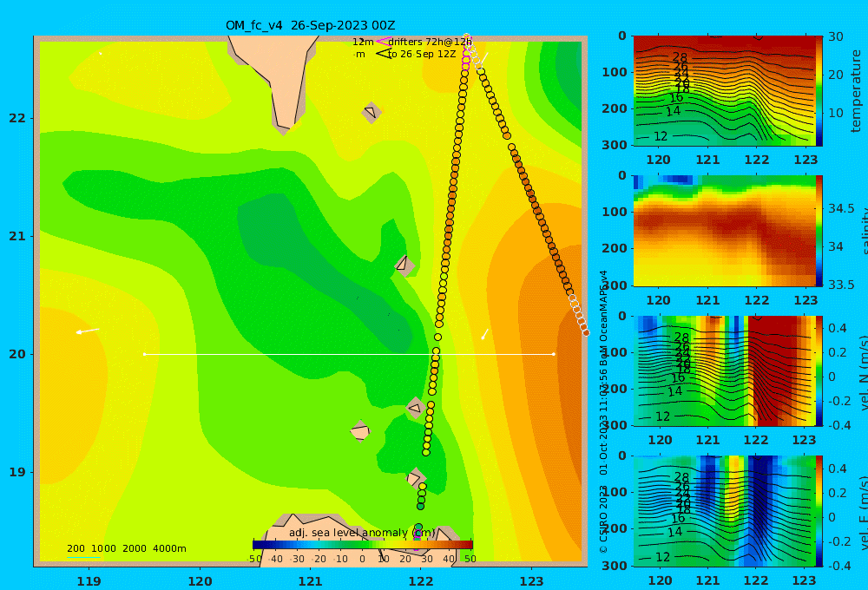Click the longitude label 119 on the main map
The height and width of the screenshot is (590, 868).
coord(89,581)
